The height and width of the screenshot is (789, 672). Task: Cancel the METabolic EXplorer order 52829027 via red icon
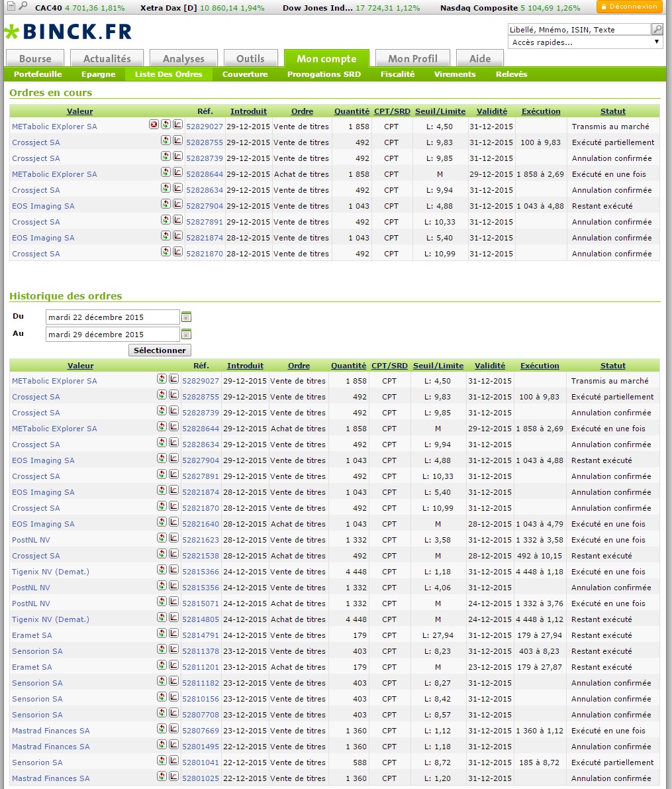click(x=154, y=125)
